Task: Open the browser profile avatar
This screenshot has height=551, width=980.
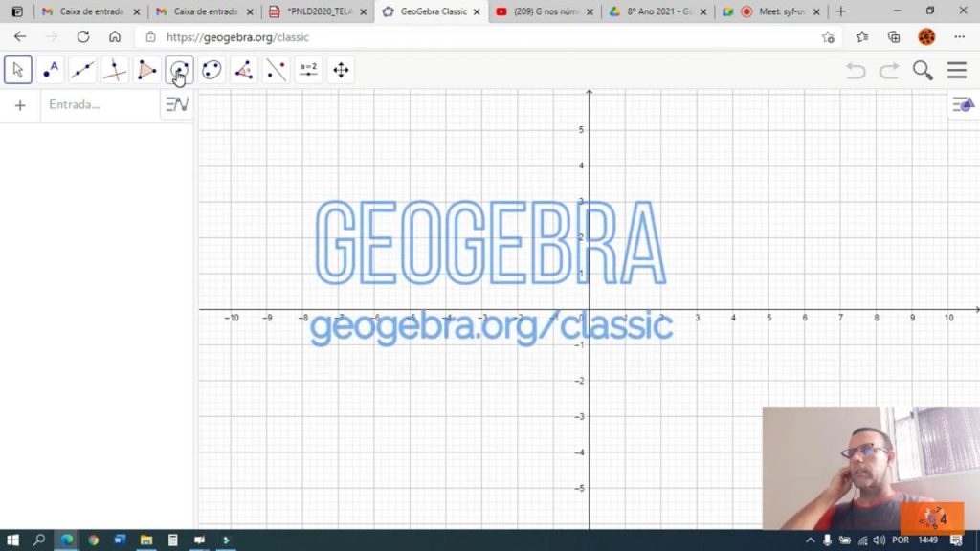Action: tap(926, 37)
